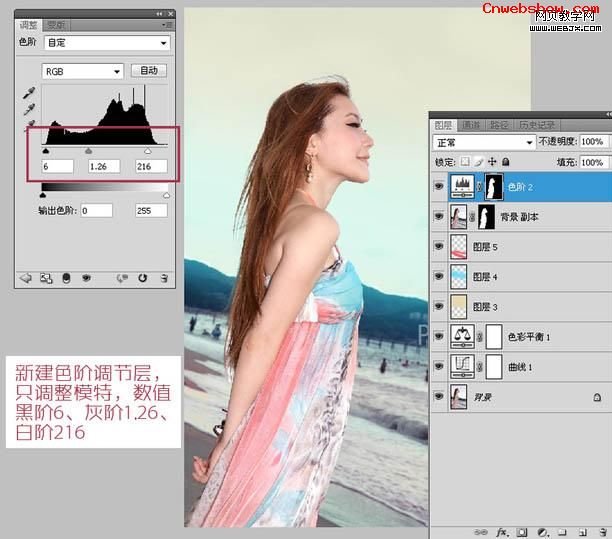Click the midtone gray input slider handle
This screenshot has width=612, height=539.
click(x=89, y=151)
